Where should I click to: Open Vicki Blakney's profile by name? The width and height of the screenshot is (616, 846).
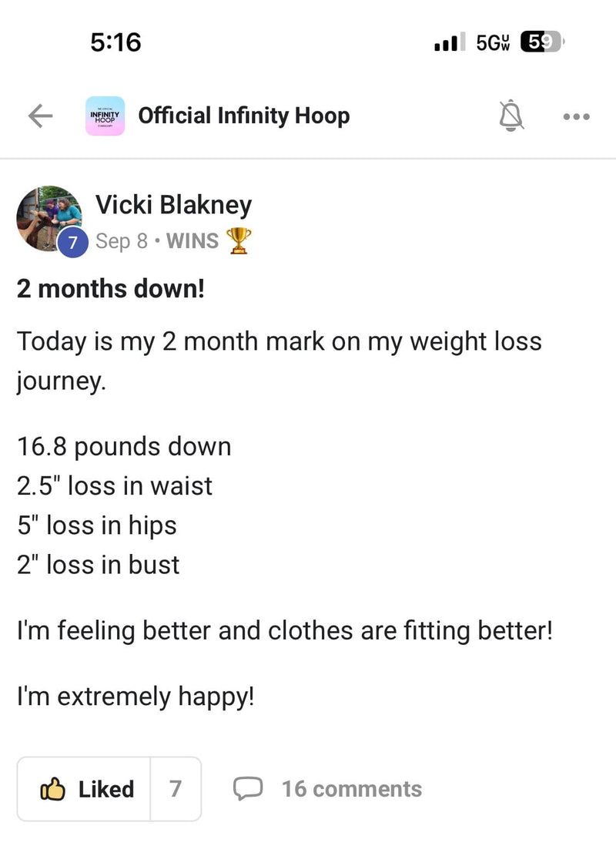tap(173, 205)
